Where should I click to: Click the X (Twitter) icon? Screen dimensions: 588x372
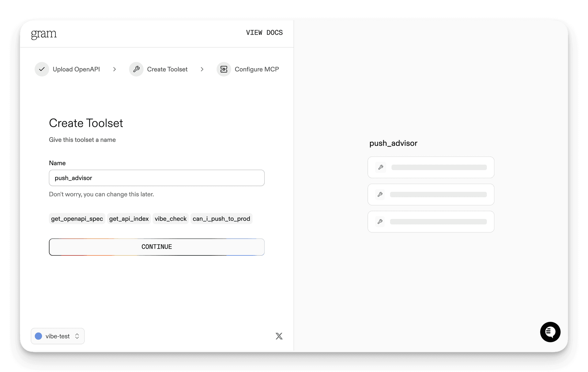(x=279, y=336)
